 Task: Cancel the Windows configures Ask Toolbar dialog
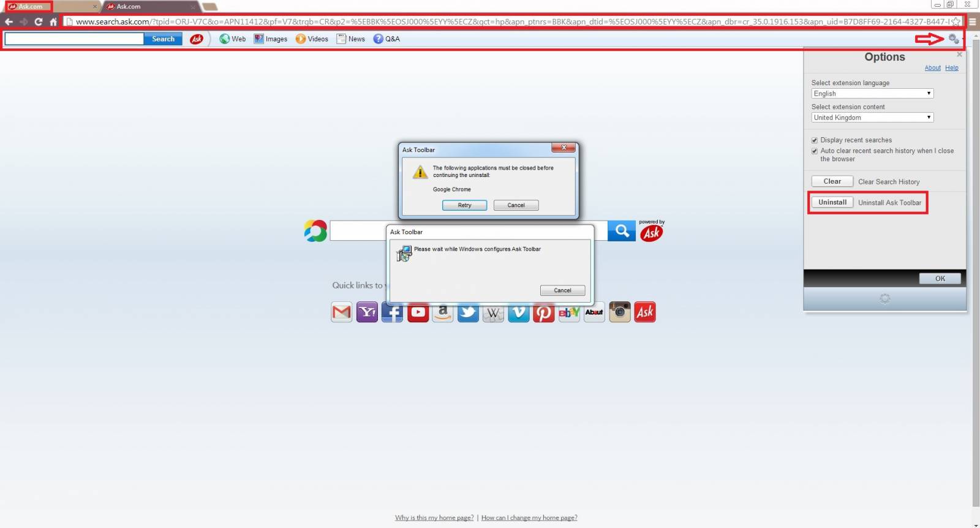[x=562, y=290]
